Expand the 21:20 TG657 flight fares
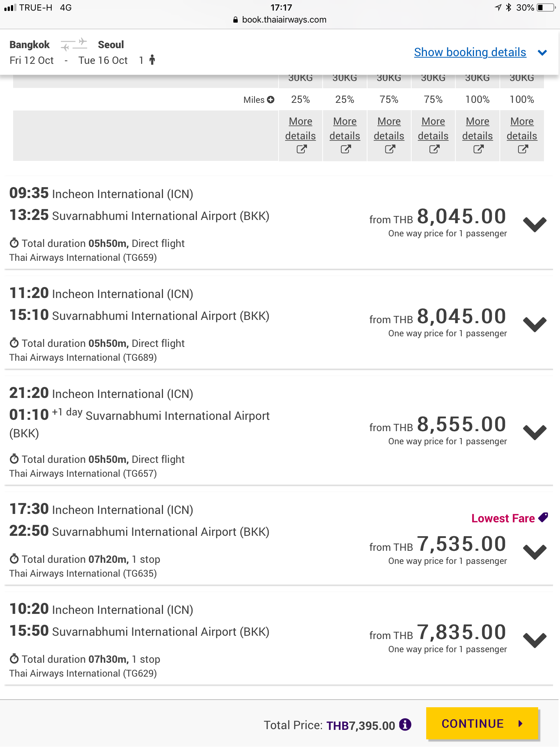The height and width of the screenshot is (747, 560). tap(534, 432)
